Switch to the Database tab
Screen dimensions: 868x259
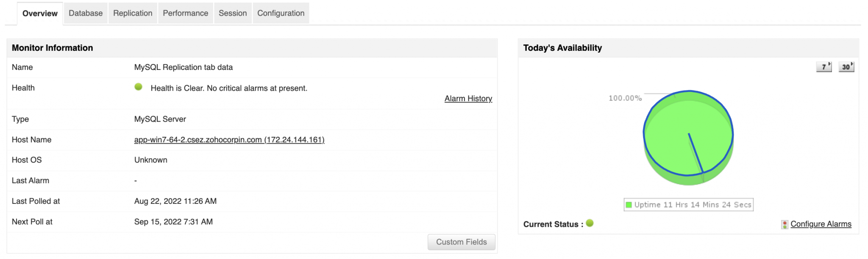pos(86,13)
